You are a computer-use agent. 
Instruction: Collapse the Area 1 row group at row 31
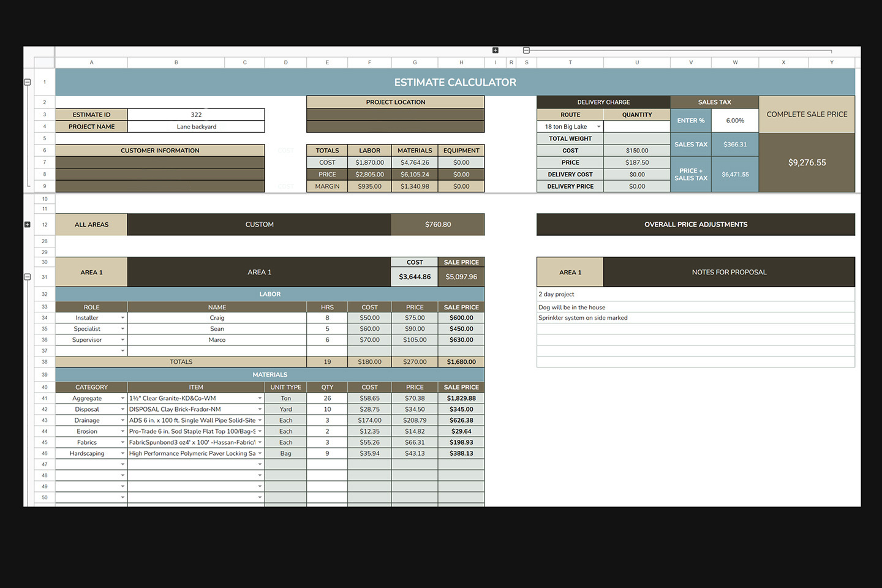point(27,277)
